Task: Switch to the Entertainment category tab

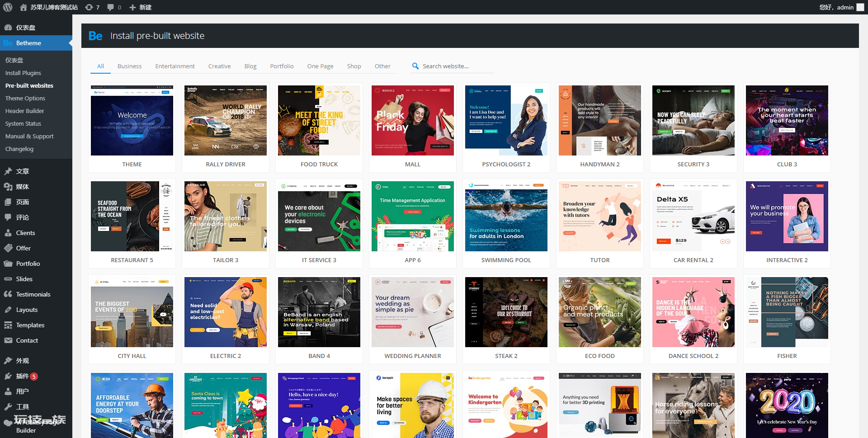Action: pyautogui.click(x=175, y=66)
